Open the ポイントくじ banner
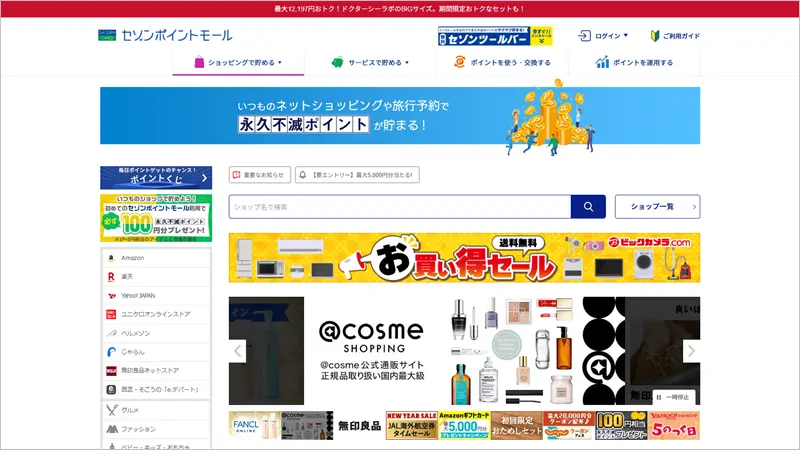800x450 pixels. click(x=156, y=178)
